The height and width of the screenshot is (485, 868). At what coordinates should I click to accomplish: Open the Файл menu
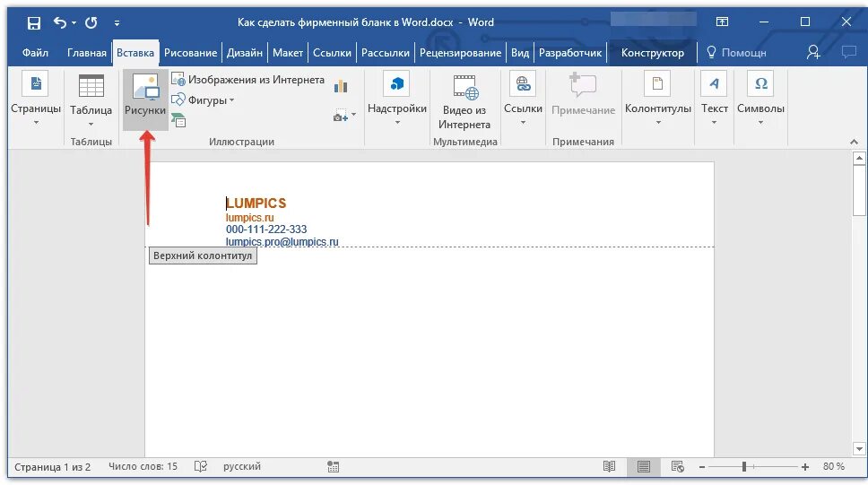click(35, 53)
